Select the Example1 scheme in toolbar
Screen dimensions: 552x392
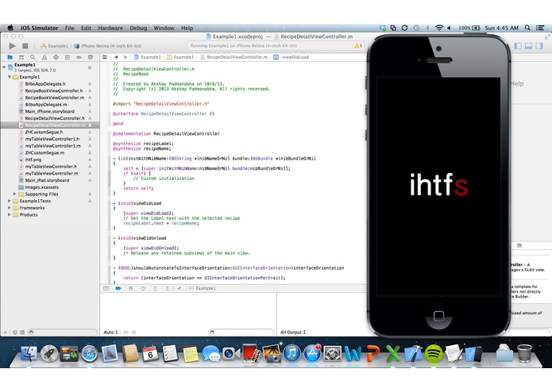pyautogui.click(x=54, y=46)
